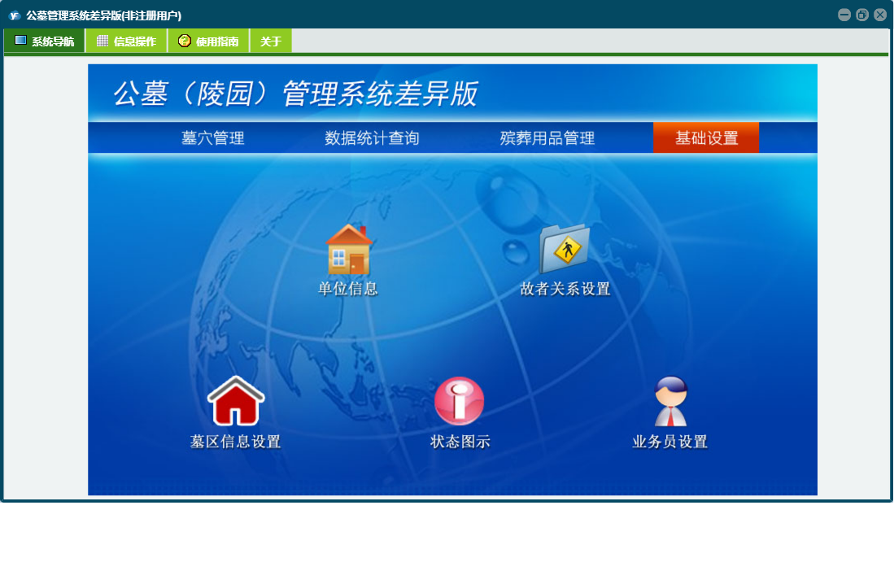Switch to the 墓穴管理 tab
This screenshot has height=588, width=894.
coord(212,138)
